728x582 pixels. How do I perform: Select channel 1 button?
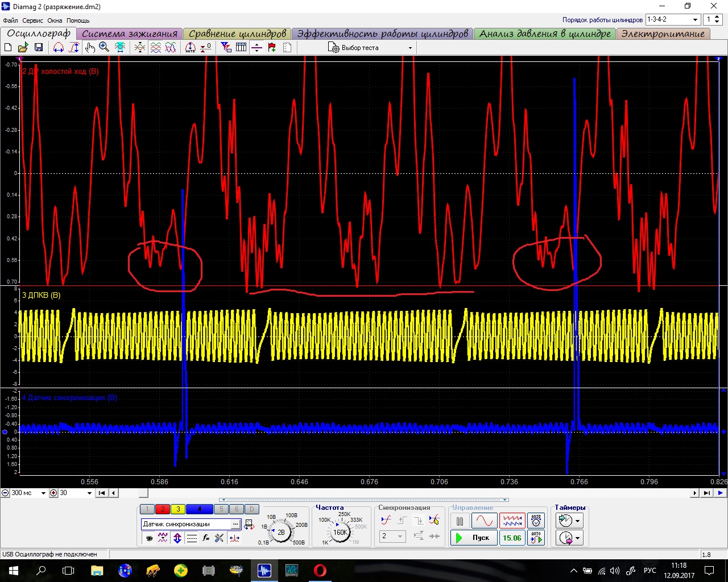point(147,509)
